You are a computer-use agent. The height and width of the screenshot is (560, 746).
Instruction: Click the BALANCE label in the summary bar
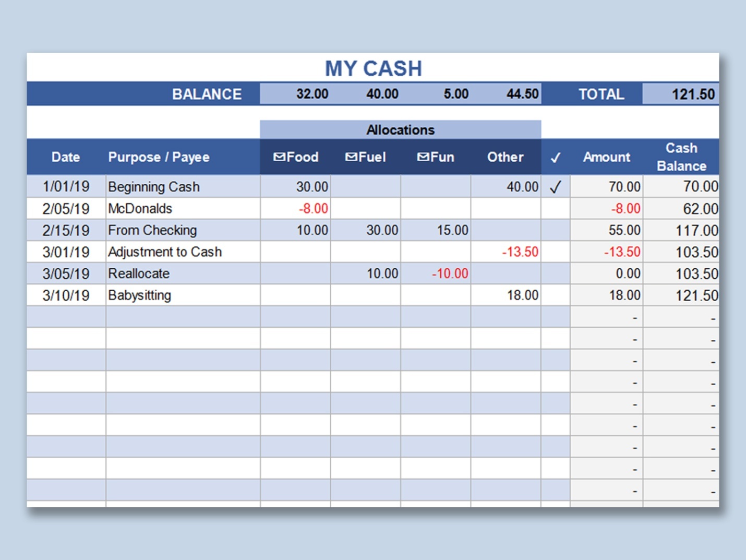pos(207,94)
